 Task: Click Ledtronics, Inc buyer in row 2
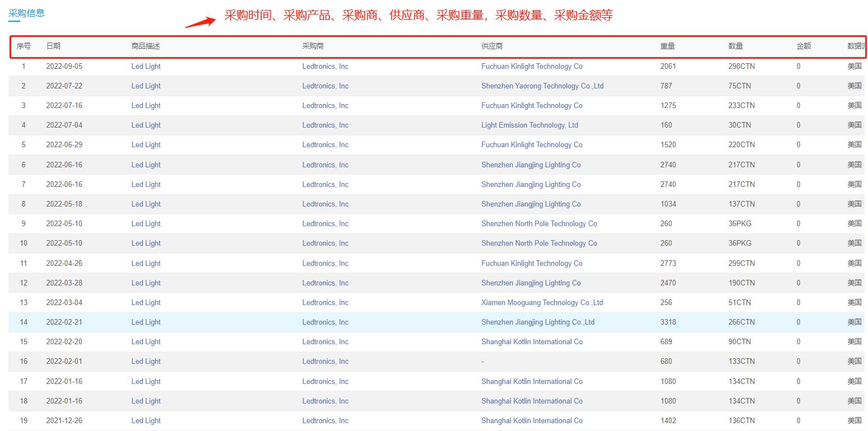[325, 86]
